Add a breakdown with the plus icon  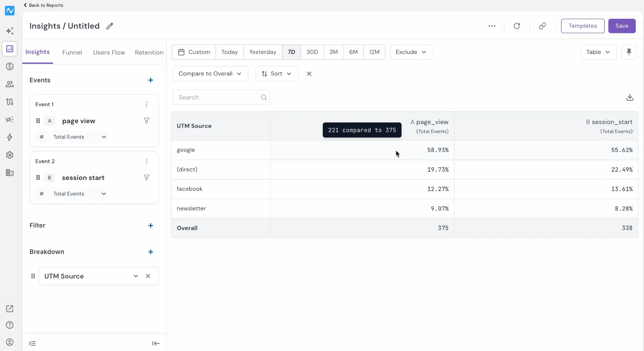point(151,252)
